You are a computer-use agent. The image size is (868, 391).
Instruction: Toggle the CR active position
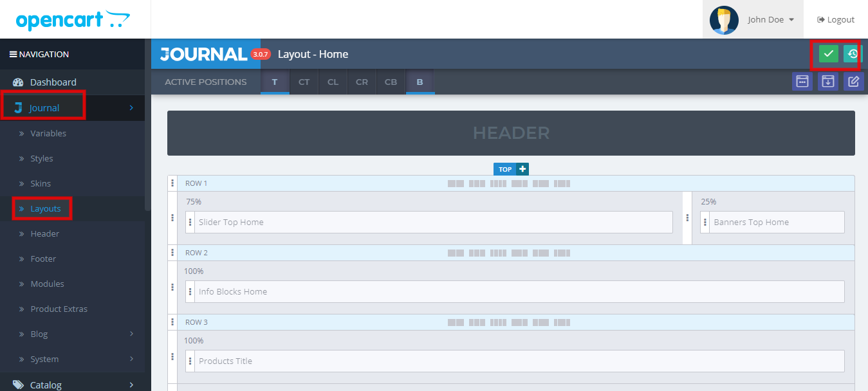tap(362, 82)
